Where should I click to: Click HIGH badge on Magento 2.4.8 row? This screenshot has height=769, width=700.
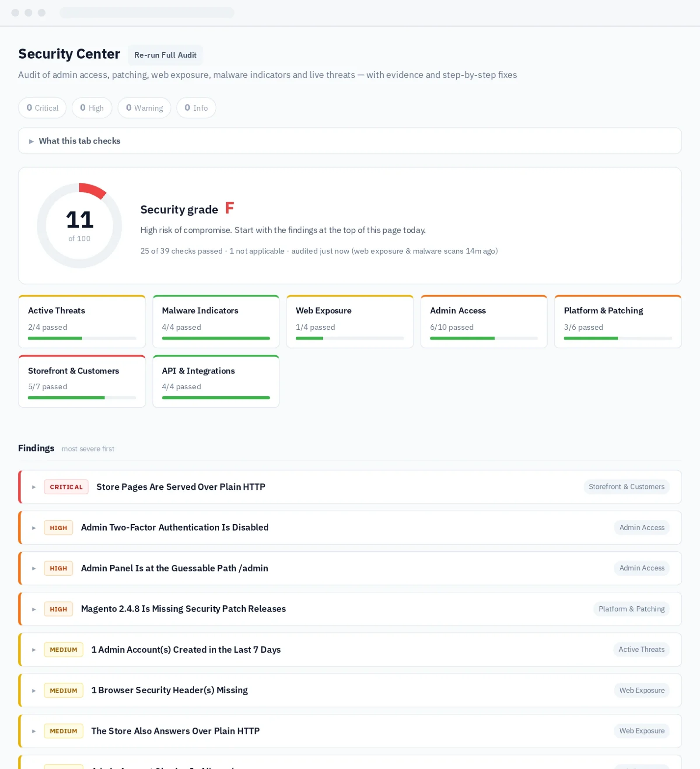[58, 609]
